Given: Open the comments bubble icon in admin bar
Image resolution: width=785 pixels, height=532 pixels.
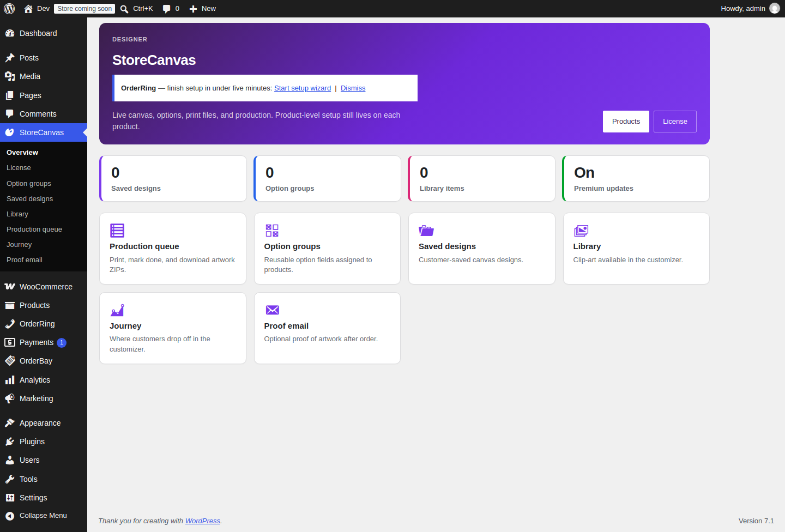Looking at the screenshot, I should 167,9.
